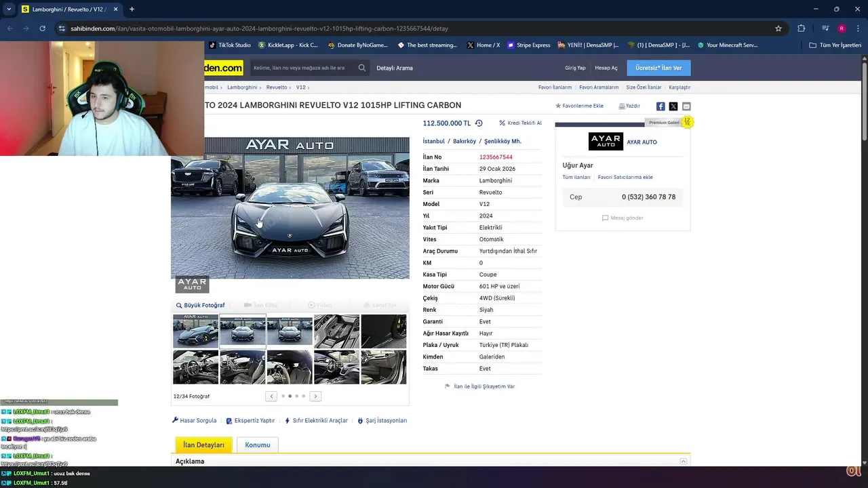Open Chrome profile avatar
Viewport: 868px width, 488px height.
(x=842, y=28)
